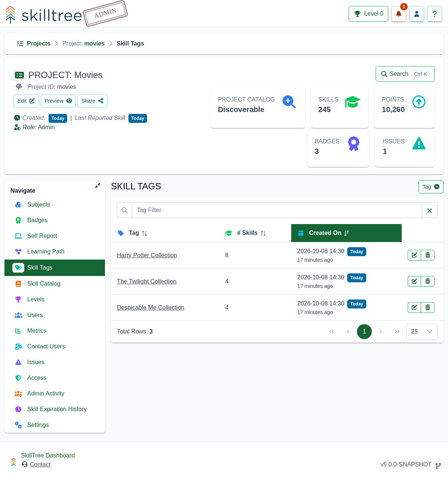Click the Level 0 trophy button

pos(368,14)
